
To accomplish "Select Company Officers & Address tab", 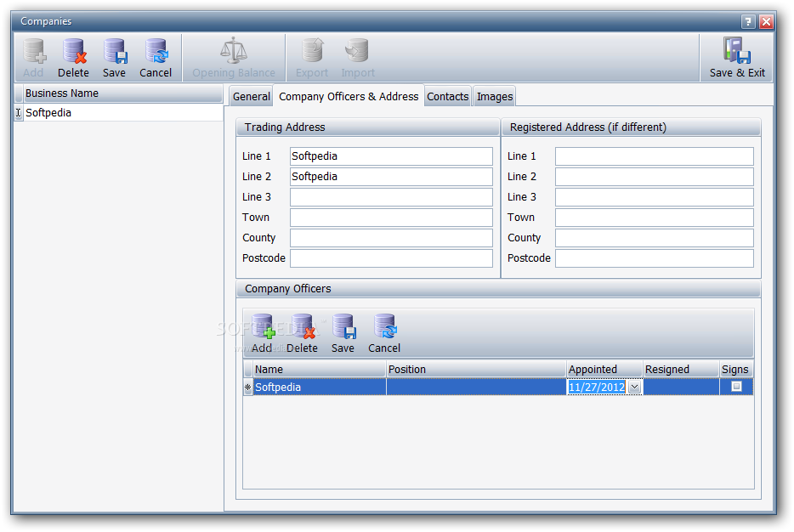I will 349,96.
